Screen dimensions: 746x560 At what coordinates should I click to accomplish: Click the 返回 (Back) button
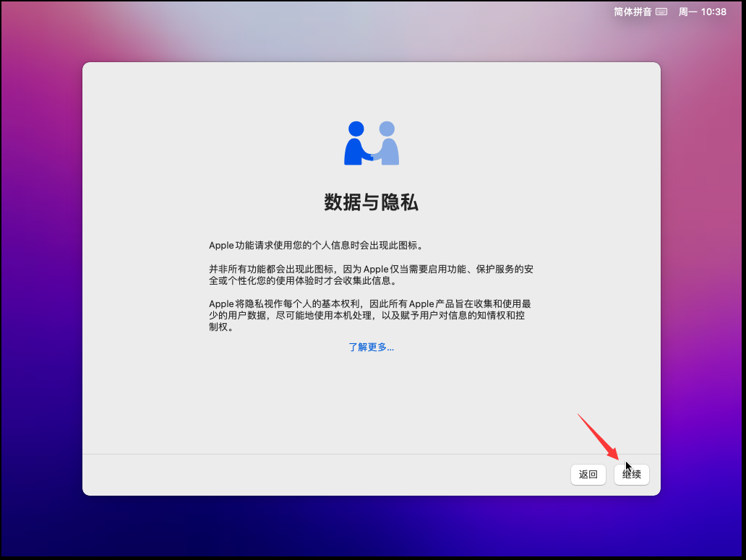[x=588, y=475]
